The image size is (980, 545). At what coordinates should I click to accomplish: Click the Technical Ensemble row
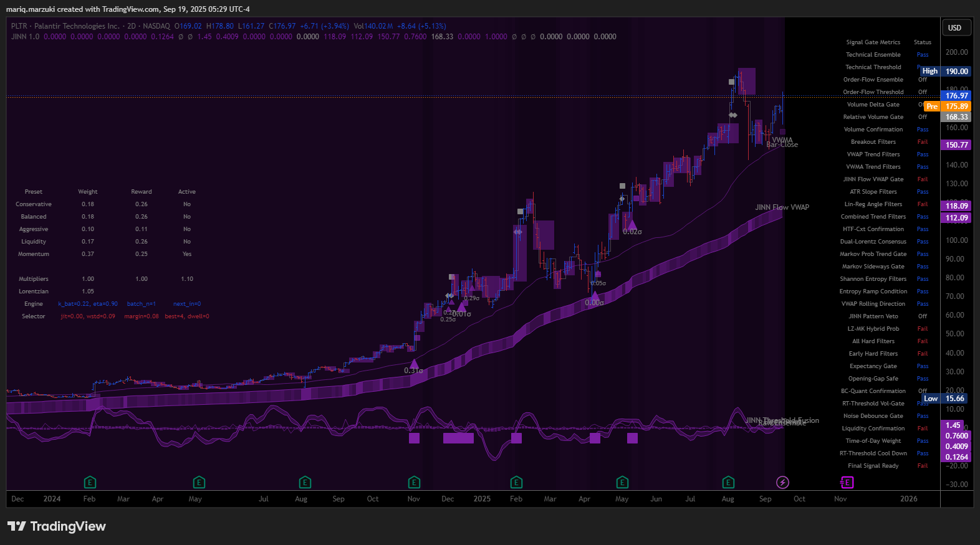coord(887,55)
